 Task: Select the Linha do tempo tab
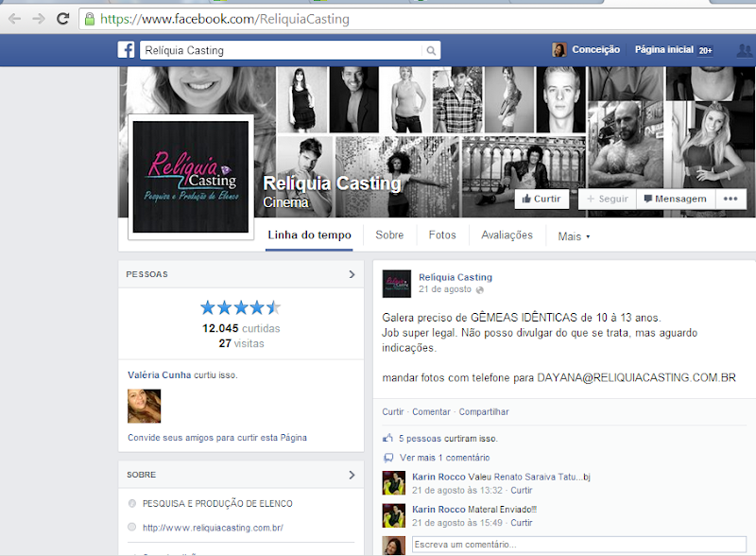pos(310,235)
